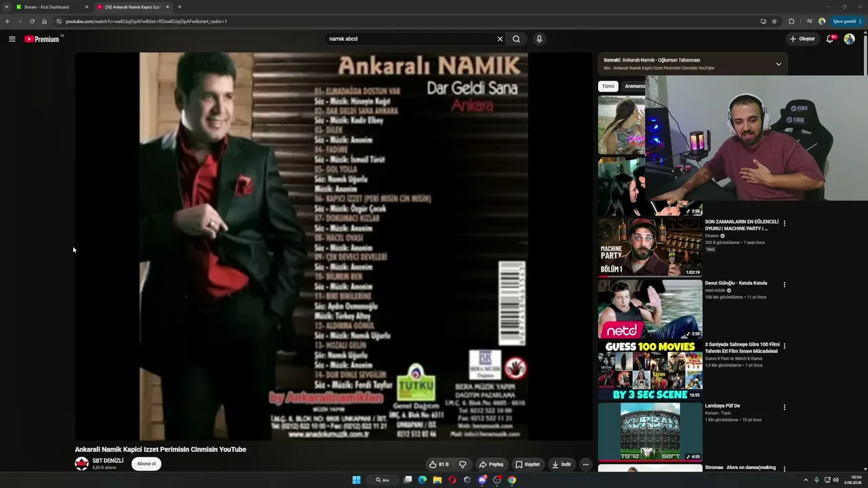The image size is (868, 488).
Task: Reload the page in the browser
Action: [x=32, y=21]
